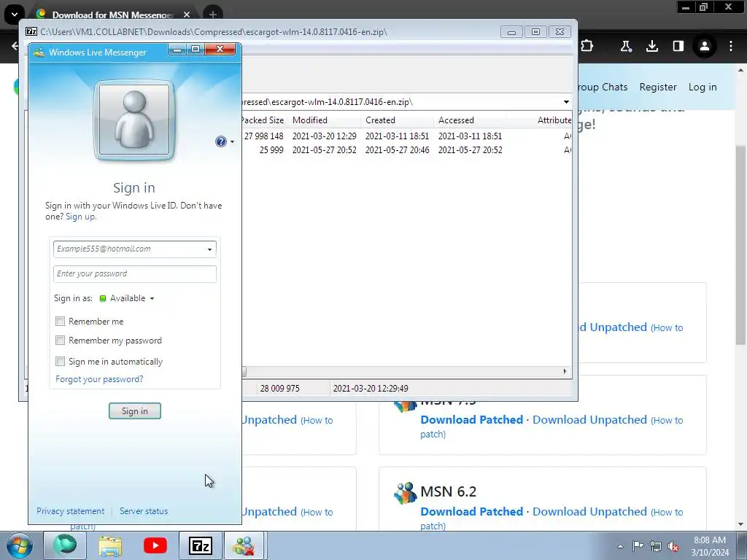Click the 7-Zip icon in title bar
The height and width of the screenshot is (560, 747).
coord(31,32)
